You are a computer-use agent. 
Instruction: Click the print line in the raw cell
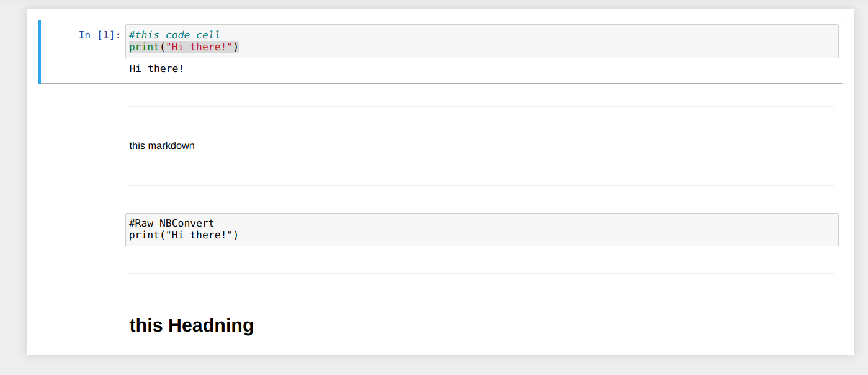(x=184, y=235)
